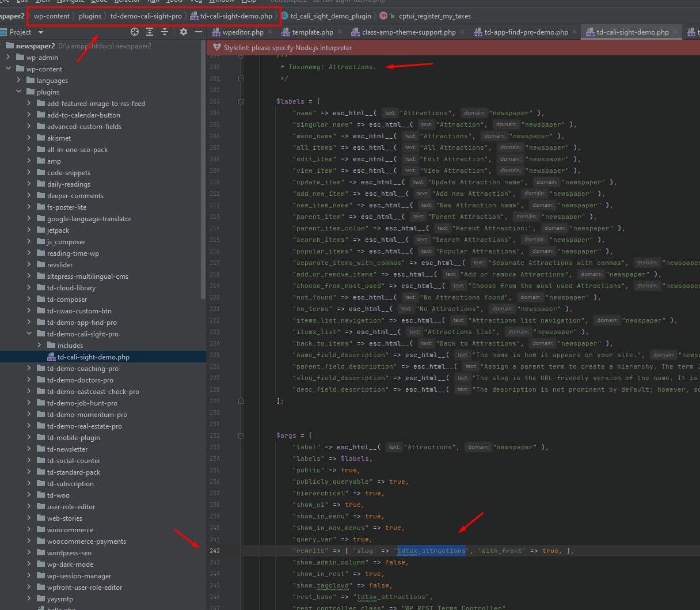Select the wp-session-manager folder
Viewport: 700px width, 610px height.
pyautogui.click(x=79, y=576)
